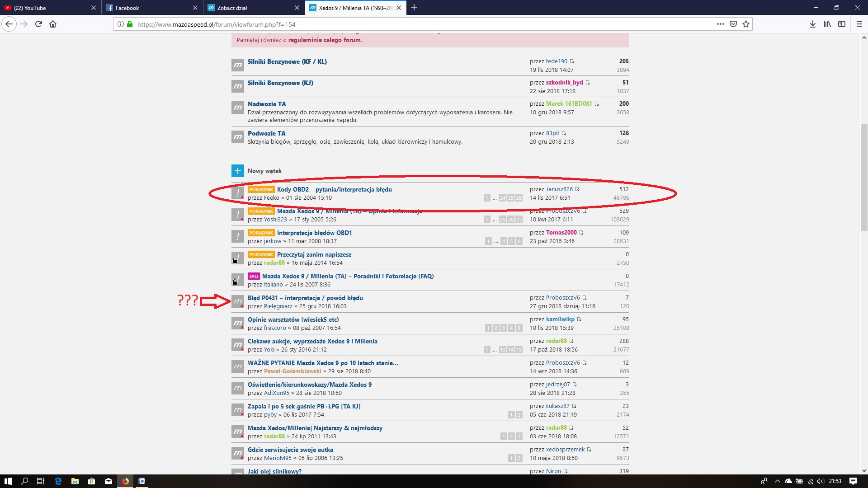Click the Save to Pocket icon
The width and height of the screenshot is (868, 488).
[733, 24]
